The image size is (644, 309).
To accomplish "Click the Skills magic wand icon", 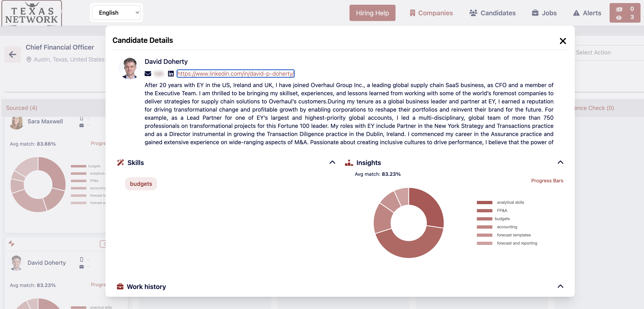I will click(x=121, y=163).
